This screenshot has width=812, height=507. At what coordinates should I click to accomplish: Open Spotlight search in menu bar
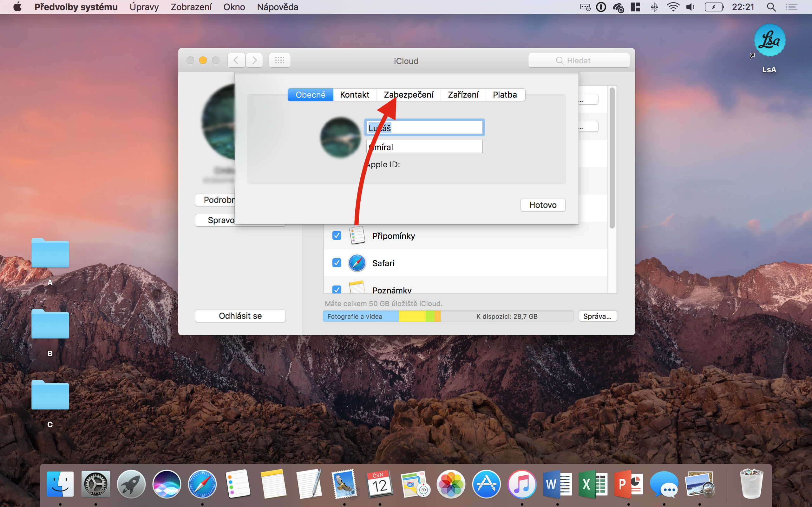click(771, 7)
